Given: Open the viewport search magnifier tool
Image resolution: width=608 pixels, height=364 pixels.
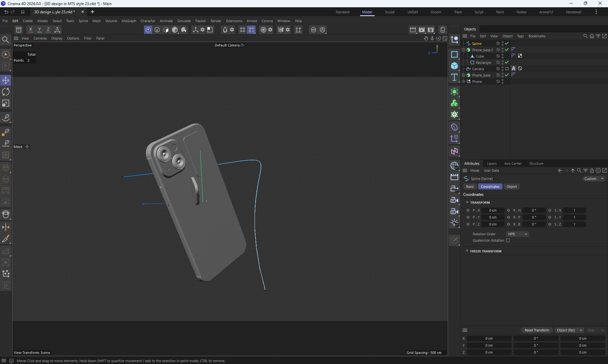Looking at the screenshot, I should [x=5, y=40].
